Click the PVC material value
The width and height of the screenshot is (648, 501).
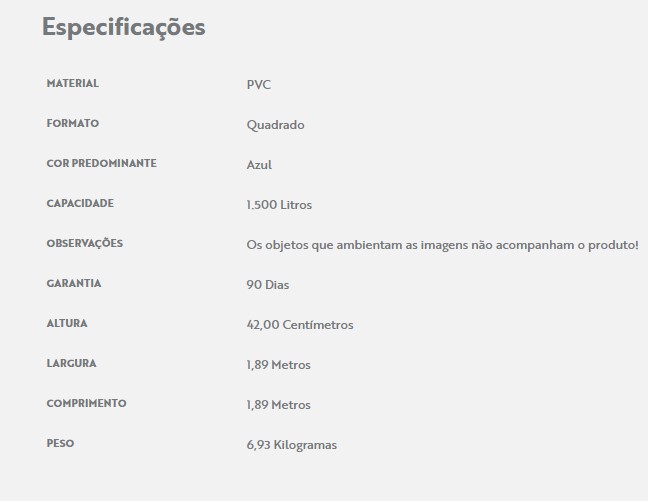[x=259, y=85]
